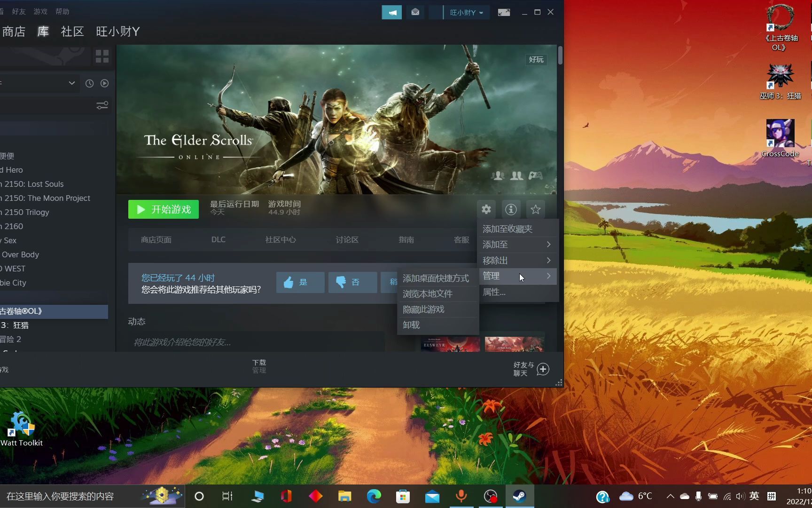Toggle the recent activity clock filter
The width and height of the screenshot is (812, 508).
(x=89, y=83)
